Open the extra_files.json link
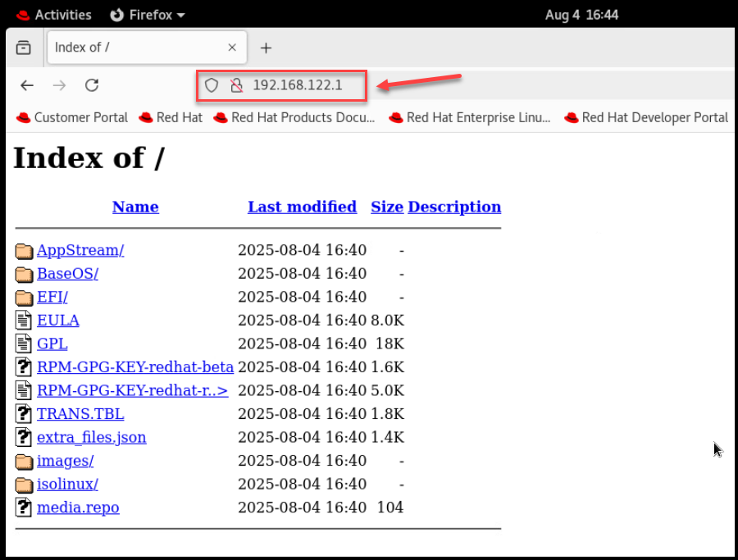This screenshot has height=560, width=738. tap(91, 437)
